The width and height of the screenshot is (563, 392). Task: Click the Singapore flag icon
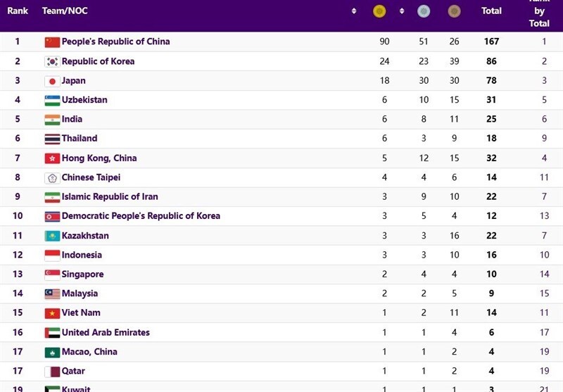point(52,274)
